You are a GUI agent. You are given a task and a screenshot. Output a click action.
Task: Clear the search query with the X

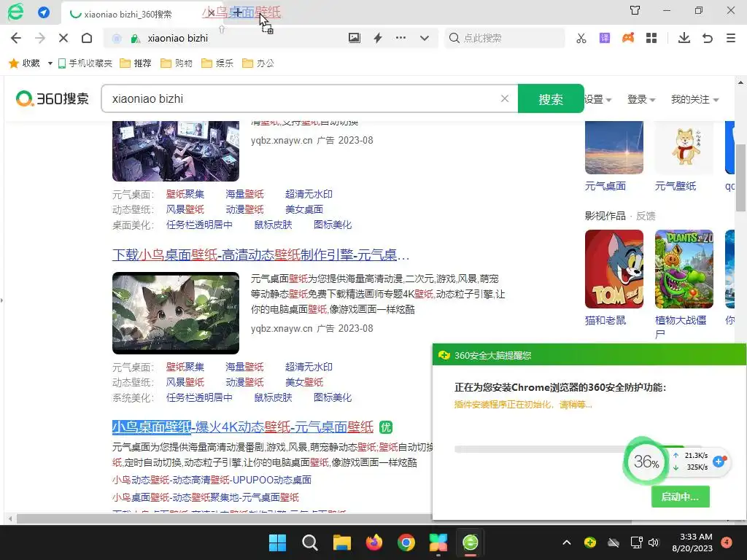[x=505, y=98]
